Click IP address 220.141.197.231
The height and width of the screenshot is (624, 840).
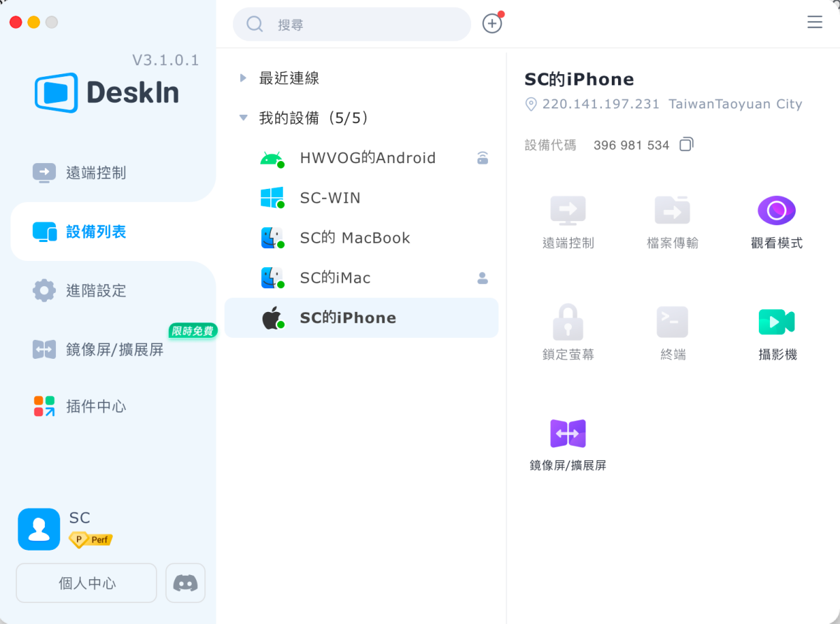point(601,104)
